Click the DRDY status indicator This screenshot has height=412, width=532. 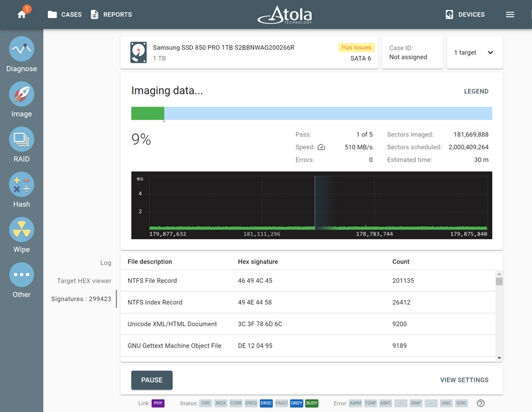pos(297,403)
